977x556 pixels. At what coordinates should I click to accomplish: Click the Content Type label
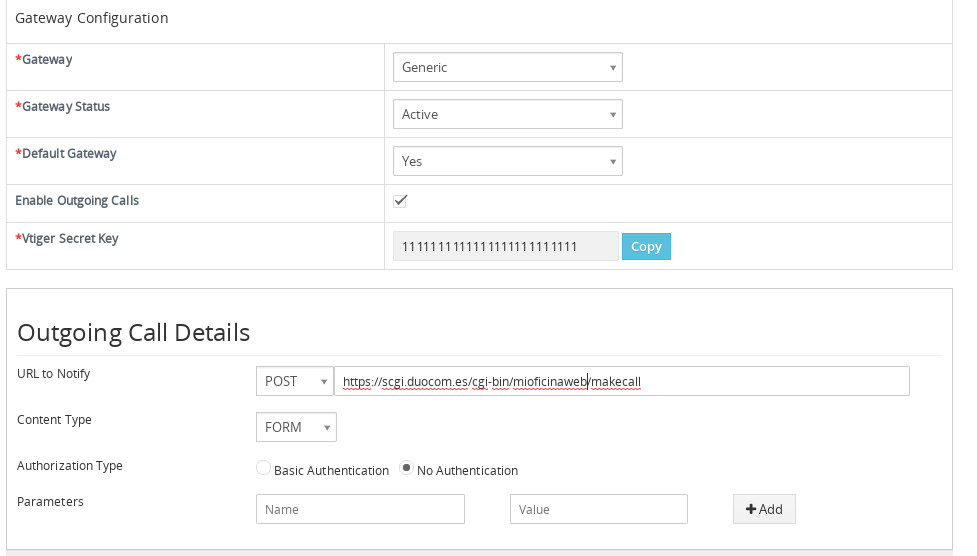point(54,420)
